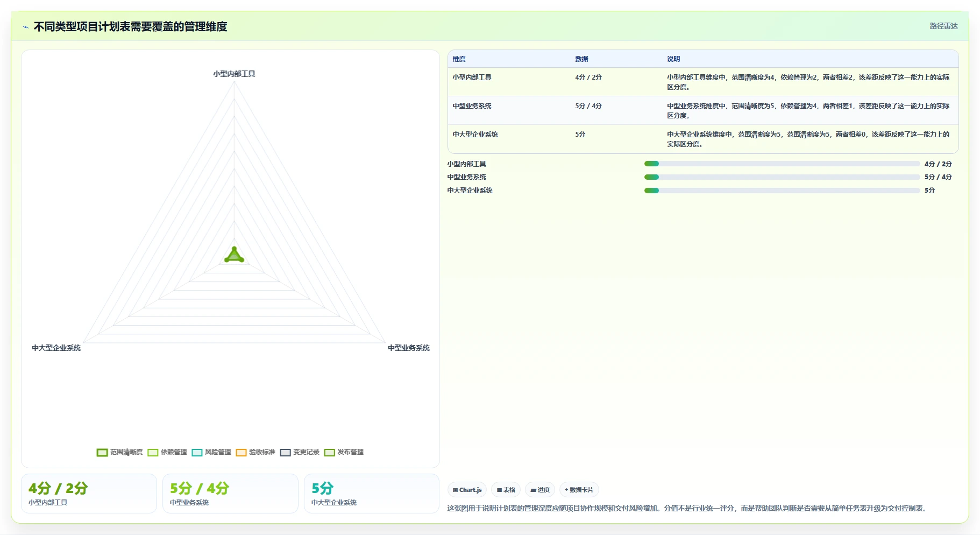980x535 pixels.
Task: Click the 小型内部工具 progress bar
Action: coord(782,164)
